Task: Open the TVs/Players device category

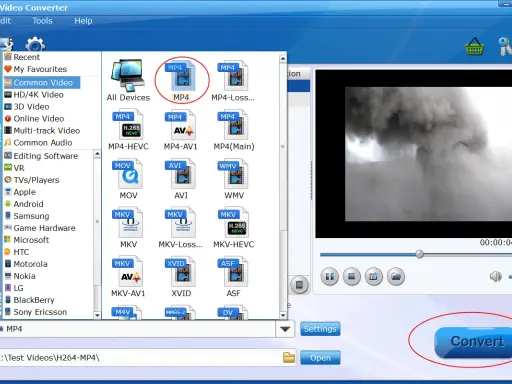Action: [x=32, y=180]
